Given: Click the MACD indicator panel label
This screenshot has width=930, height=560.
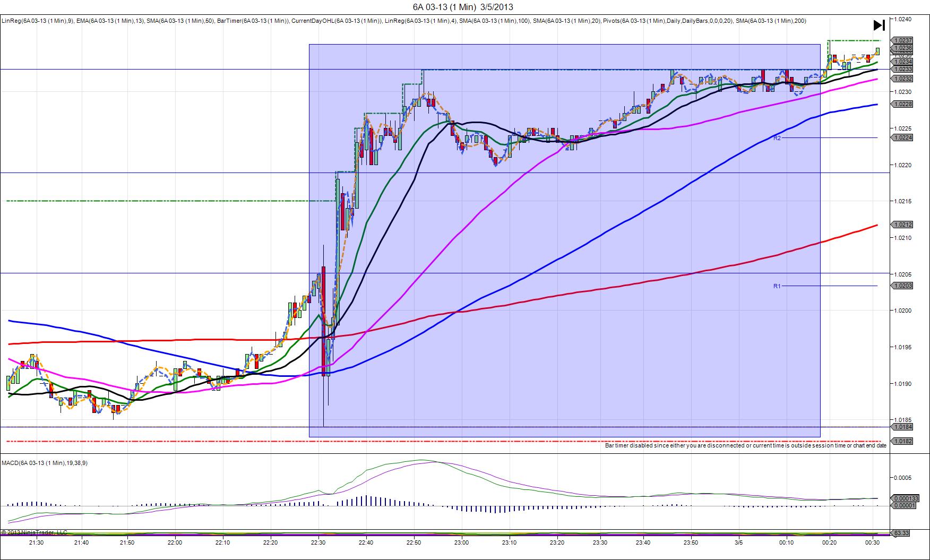Looking at the screenshot, I should [45, 463].
